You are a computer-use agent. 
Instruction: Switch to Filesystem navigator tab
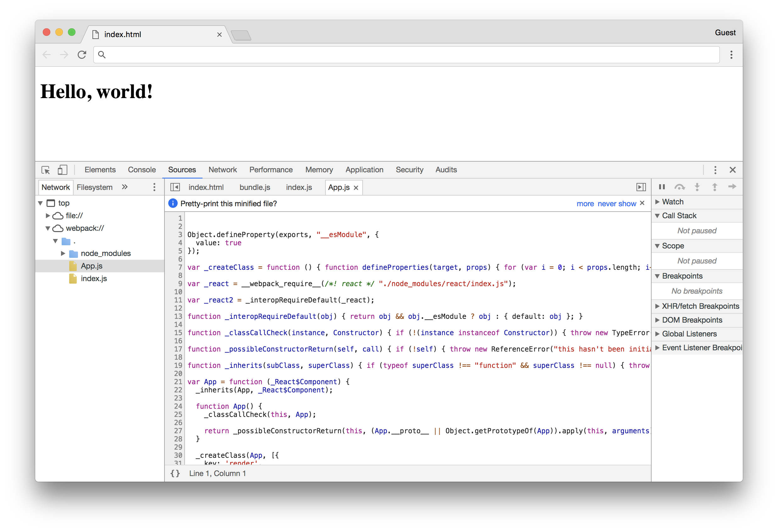tap(95, 187)
